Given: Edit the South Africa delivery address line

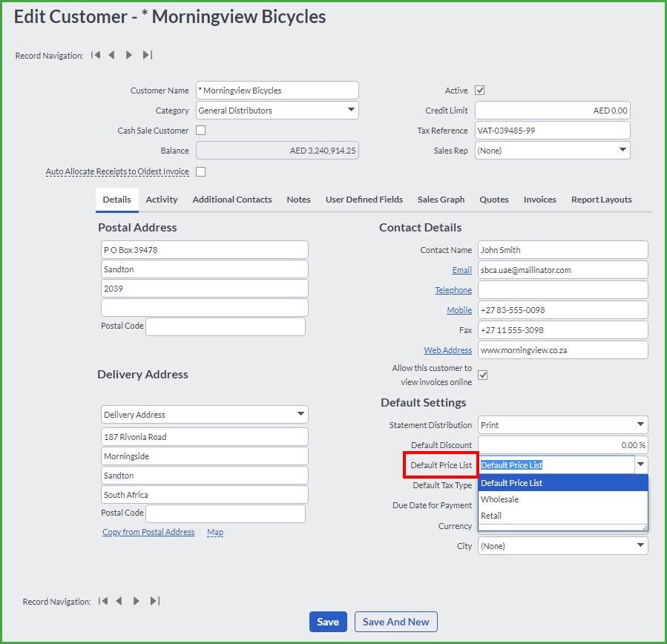Looking at the screenshot, I should point(205,495).
